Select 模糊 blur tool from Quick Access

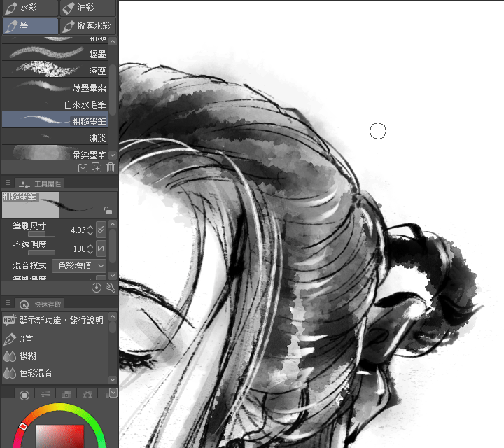(55, 356)
